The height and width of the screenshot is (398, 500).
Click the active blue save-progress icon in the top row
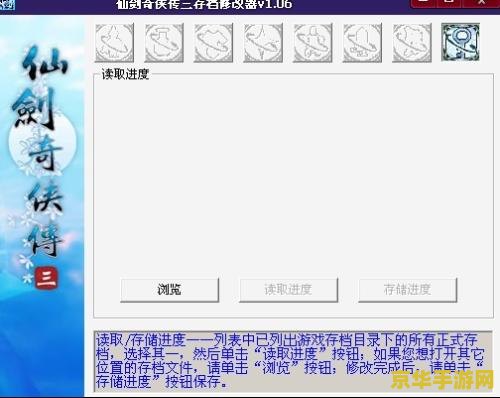click(460, 42)
